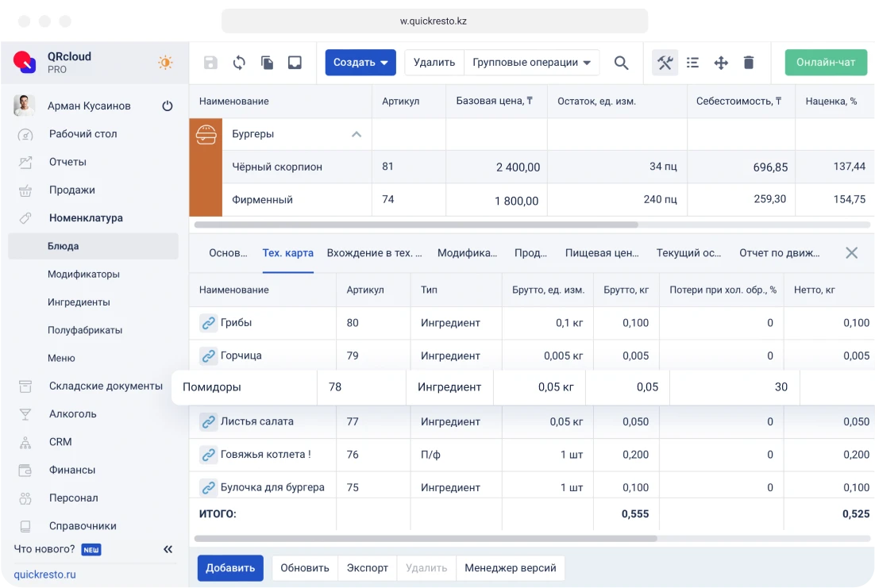Open the search magnifier icon
Viewport: 875px width, 588px height.
[x=622, y=62]
